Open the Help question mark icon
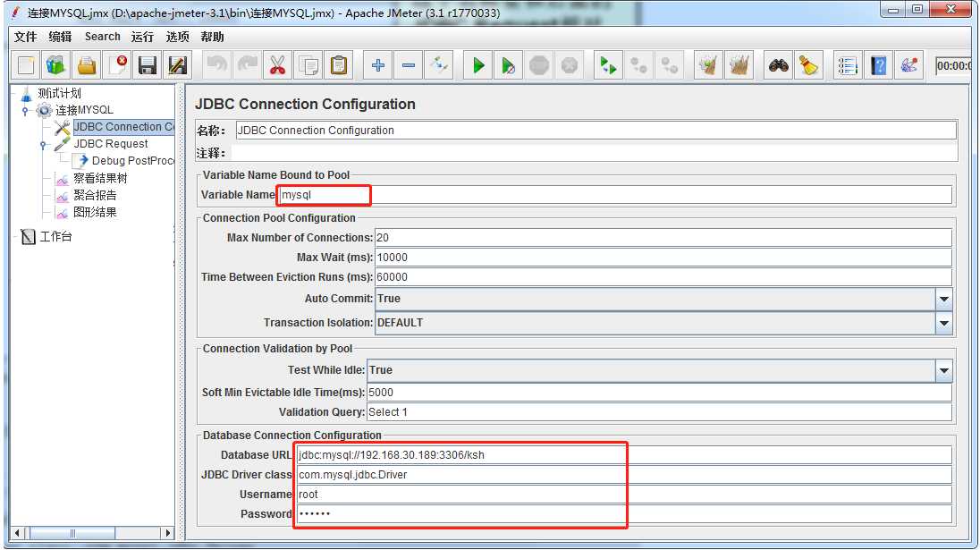This screenshot has height=550, width=980. [878, 65]
